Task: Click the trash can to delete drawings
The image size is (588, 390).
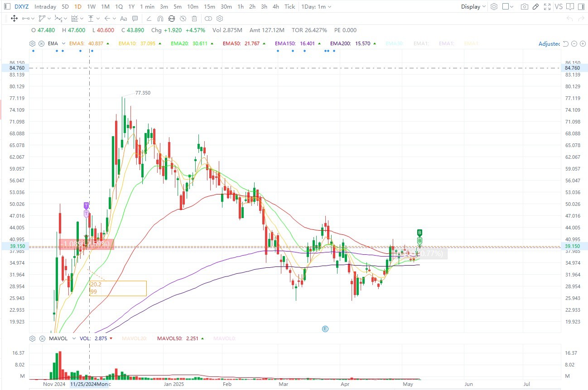Action: click(194, 19)
